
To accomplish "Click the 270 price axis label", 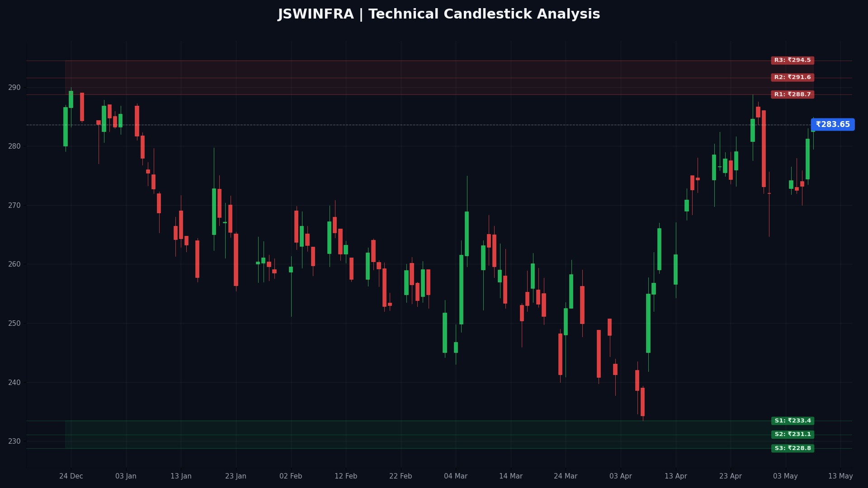I will 14,206.
